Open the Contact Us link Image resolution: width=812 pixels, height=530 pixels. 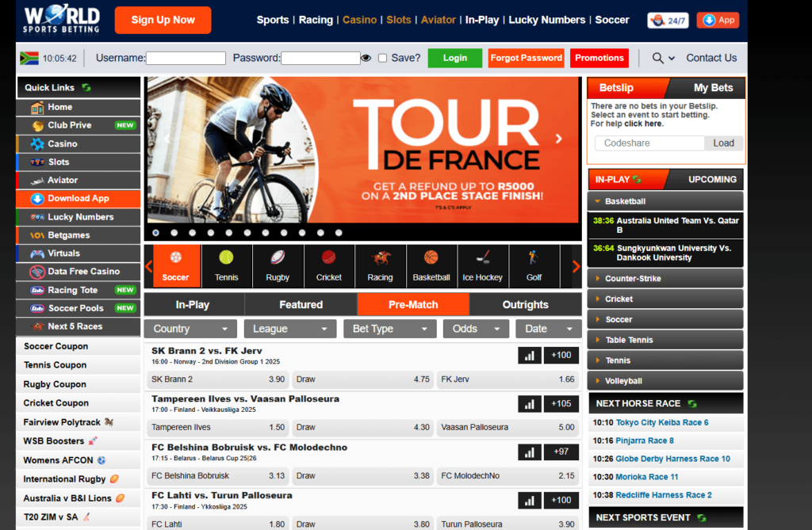tap(711, 58)
